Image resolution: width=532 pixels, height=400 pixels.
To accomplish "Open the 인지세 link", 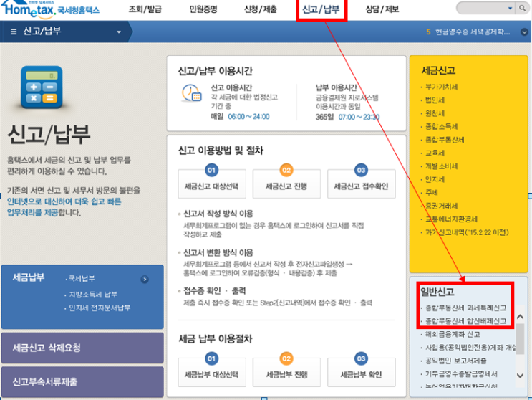I will tap(435, 180).
